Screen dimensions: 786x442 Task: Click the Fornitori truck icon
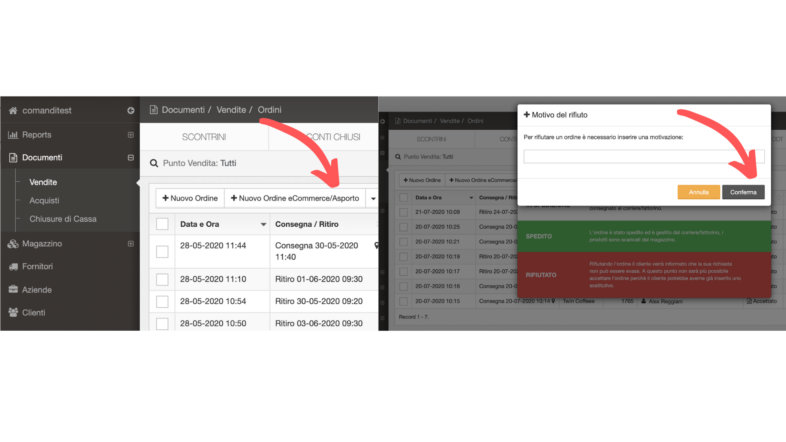(14, 267)
